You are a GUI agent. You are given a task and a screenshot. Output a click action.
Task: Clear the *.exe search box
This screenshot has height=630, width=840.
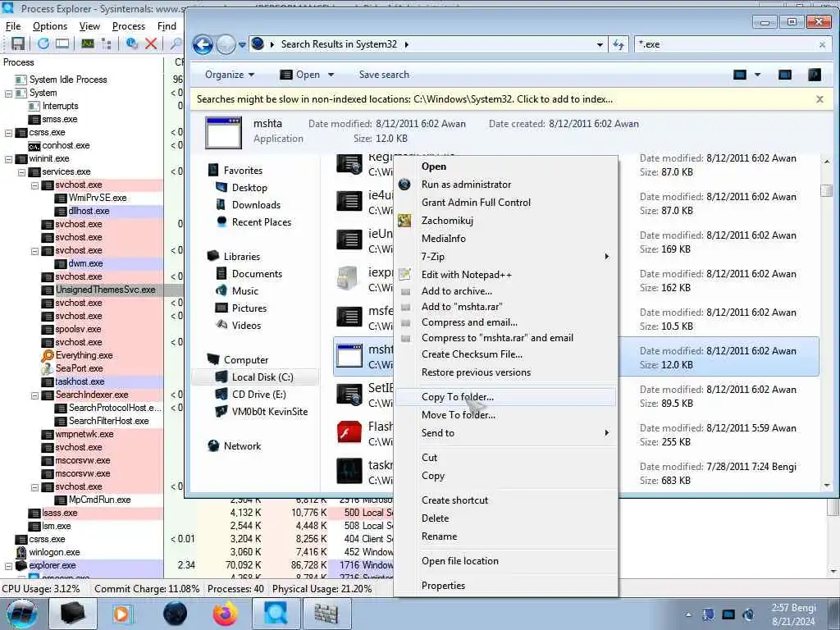click(x=822, y=44)
